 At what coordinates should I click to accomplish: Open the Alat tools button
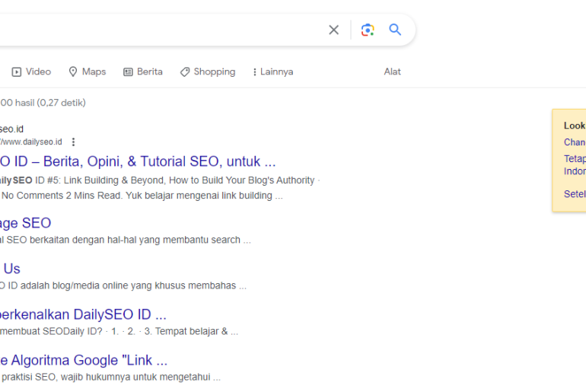393,72
